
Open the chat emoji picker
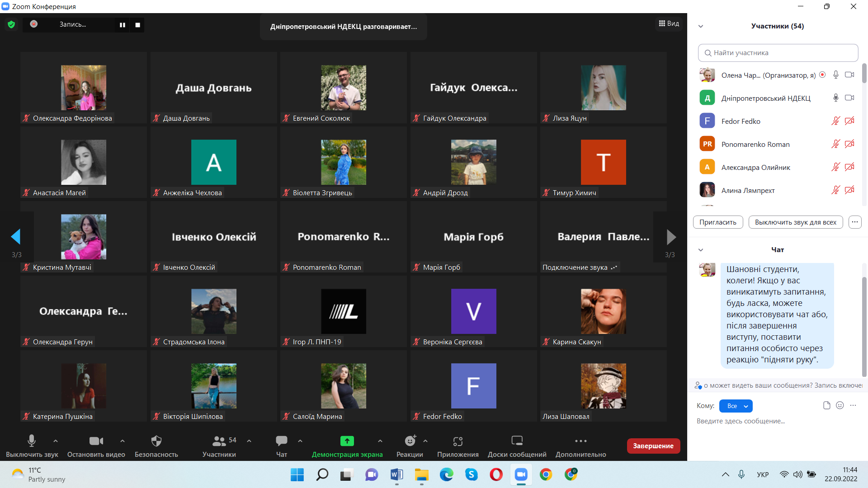point(840,405)
